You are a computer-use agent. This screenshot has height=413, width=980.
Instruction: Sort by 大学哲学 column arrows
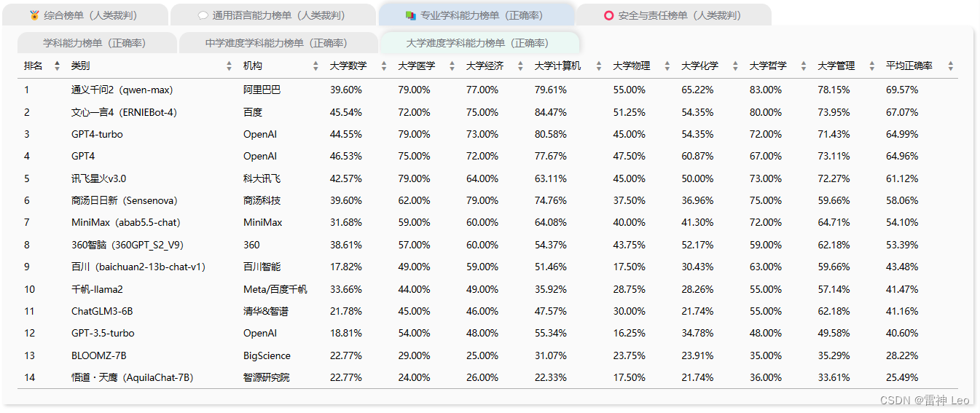[804, 66]
